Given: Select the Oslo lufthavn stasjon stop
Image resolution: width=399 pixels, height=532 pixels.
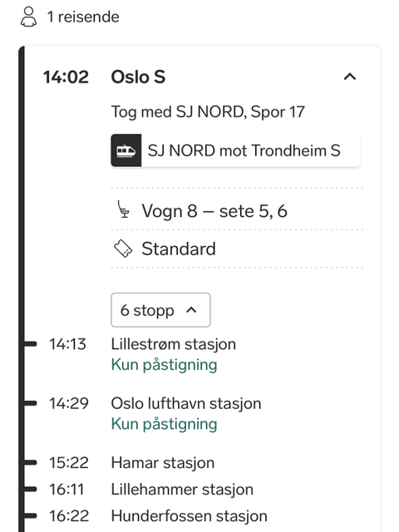Looking at the screenshot, I should click(x=186, y=404).
